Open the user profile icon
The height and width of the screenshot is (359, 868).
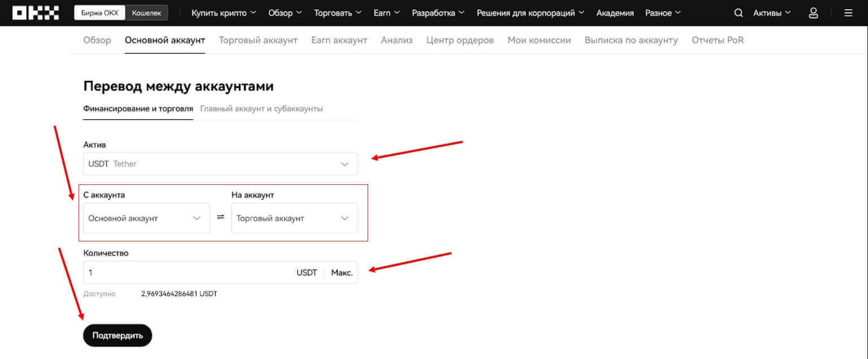pyautogui.click(x=813, y=13)
